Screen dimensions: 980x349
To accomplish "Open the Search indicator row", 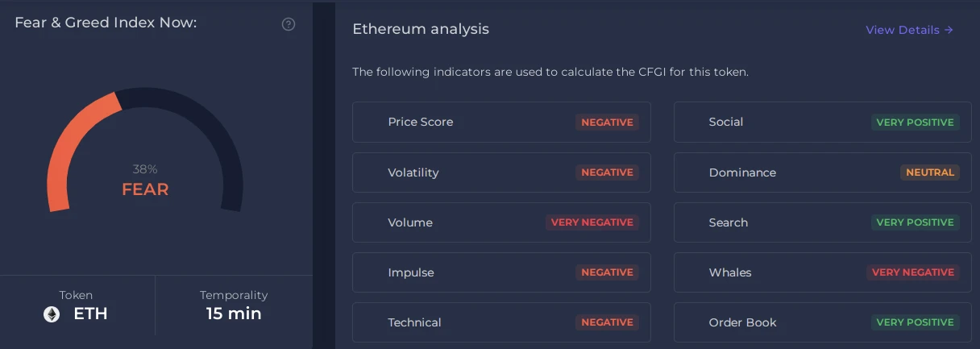I will click(823, 222).
